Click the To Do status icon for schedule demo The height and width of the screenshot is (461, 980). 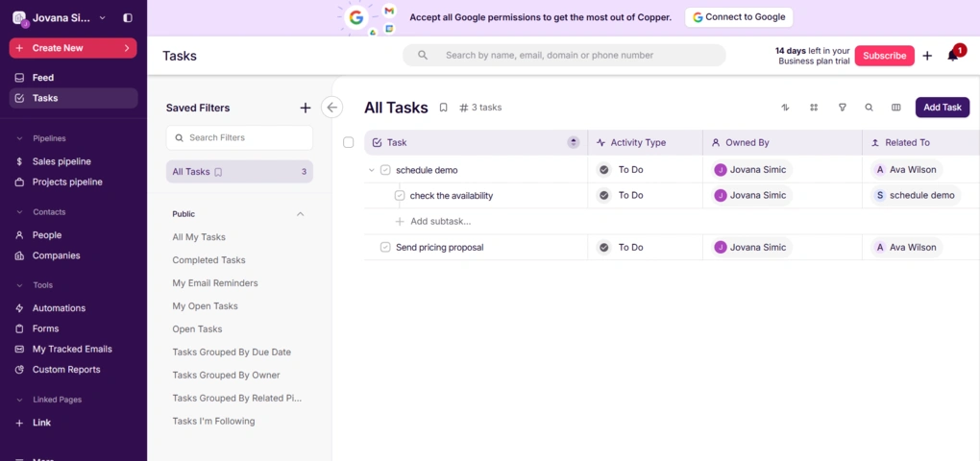[x=603, y=169]
